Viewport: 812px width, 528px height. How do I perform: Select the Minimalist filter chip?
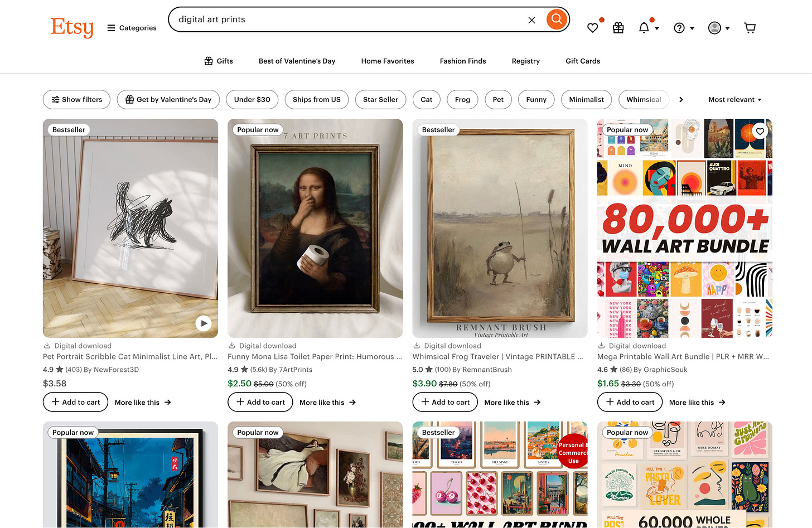pyautogui.click(x=586, y=100)
